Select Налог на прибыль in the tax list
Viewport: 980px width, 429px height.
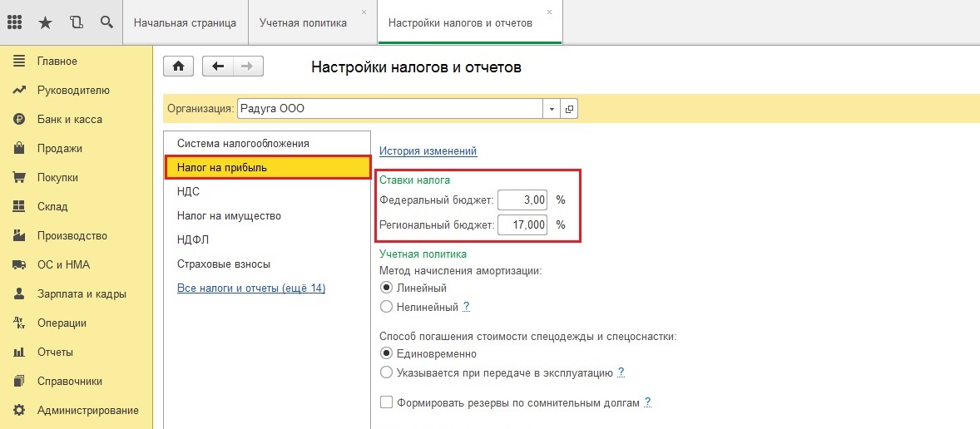tap(268, 167)
